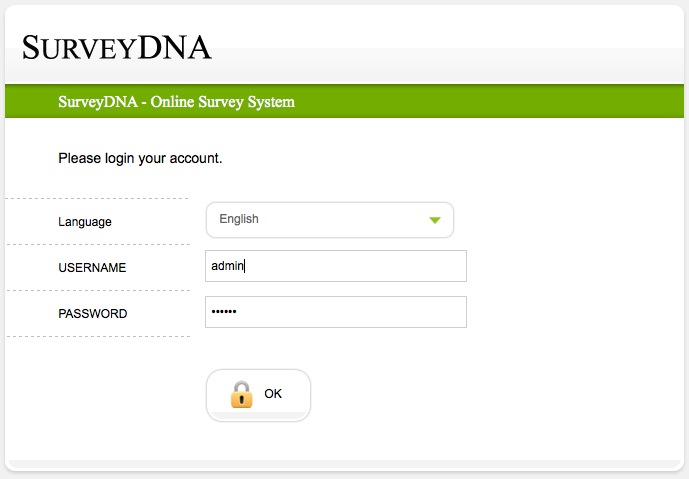
Task: Click the PASSWORD field label
Action: coord(93,314)
